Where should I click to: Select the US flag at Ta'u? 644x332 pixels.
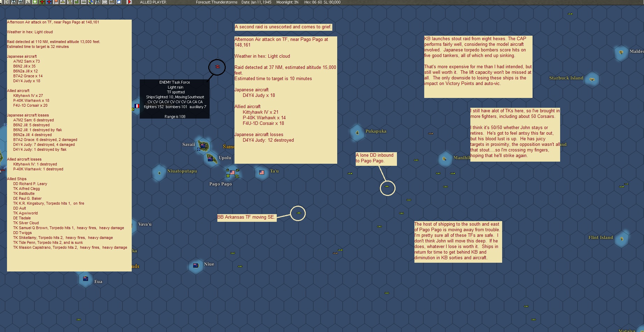pyautogui.click(x=262, y=172)
